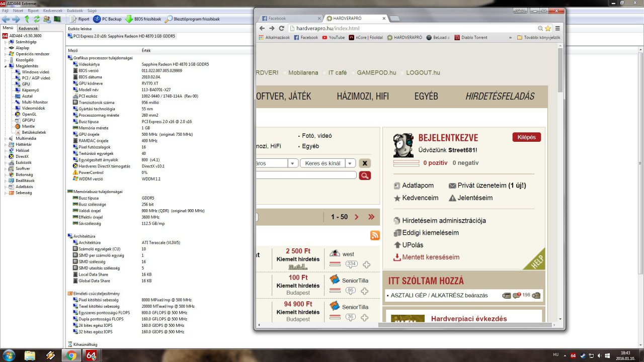
Task: Click AIDA64 icon in Windows taskbar
Action: [91, 355]
